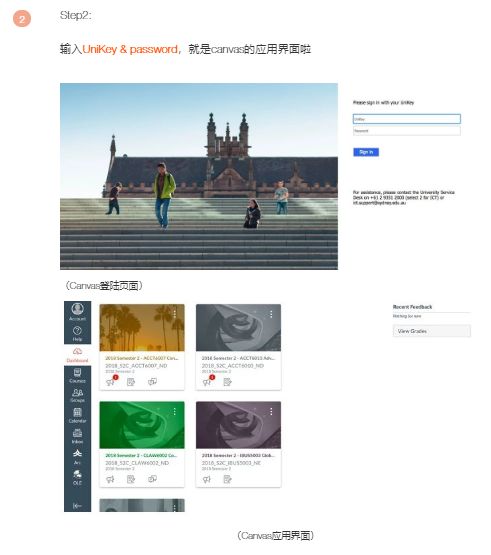Open options menu on ACCT6010 grey card
Screen dimensions: 491x555
point(271,314)
